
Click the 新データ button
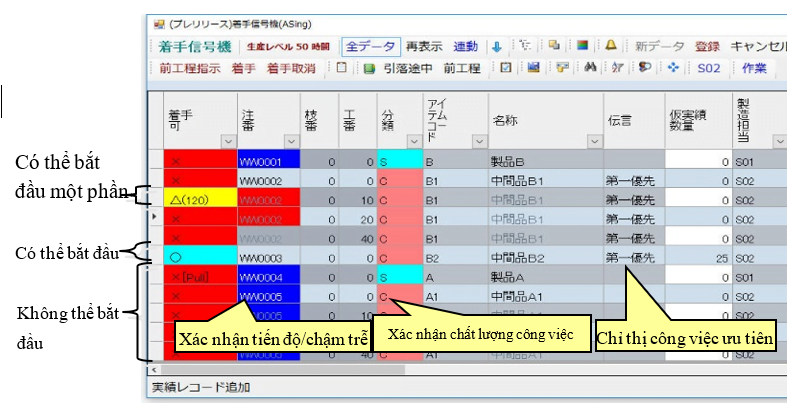click(659, 46)
